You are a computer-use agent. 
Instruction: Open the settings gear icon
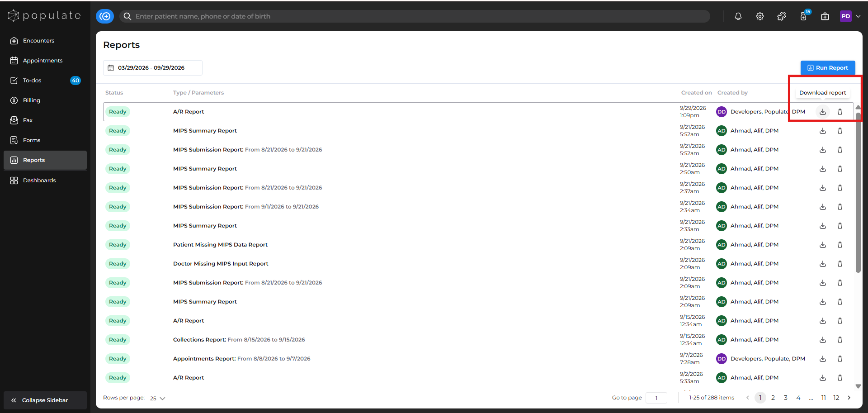click(760, 16)
